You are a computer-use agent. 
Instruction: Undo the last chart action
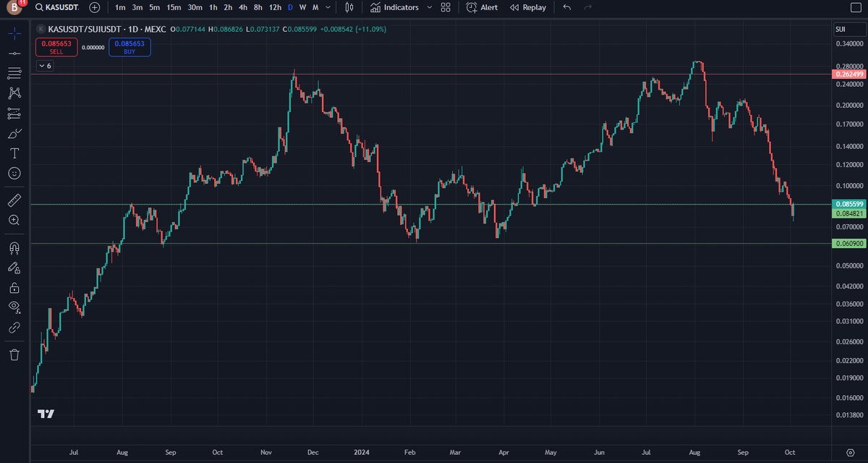(x=566, y=7)
